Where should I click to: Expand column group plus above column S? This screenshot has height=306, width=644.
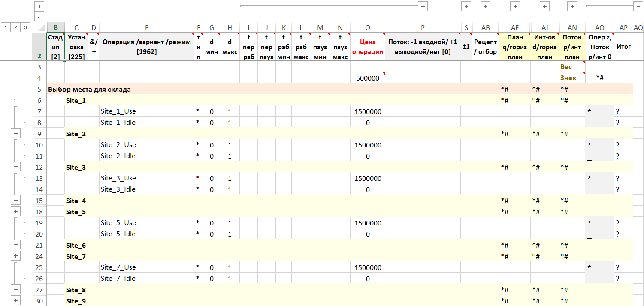pyautogui.click(x=466, y=6)
